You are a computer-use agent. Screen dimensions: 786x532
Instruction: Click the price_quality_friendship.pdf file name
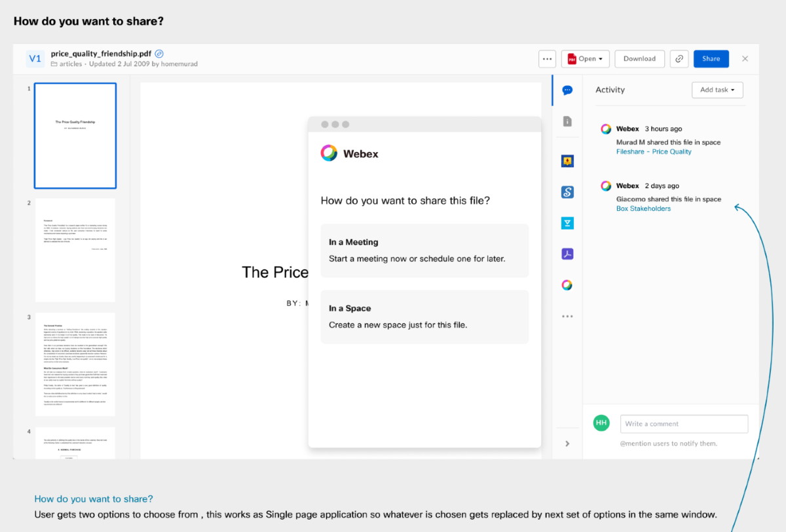point(101,54)
